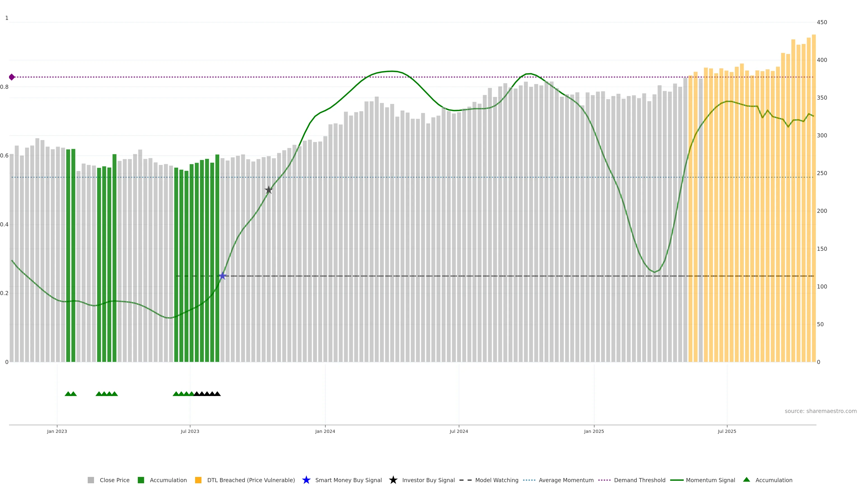Image resolution: width=868 pixels, height=488 pixels.
Task: Click the Investor Buy Signal legend text
Action: [x=428, y=480]
